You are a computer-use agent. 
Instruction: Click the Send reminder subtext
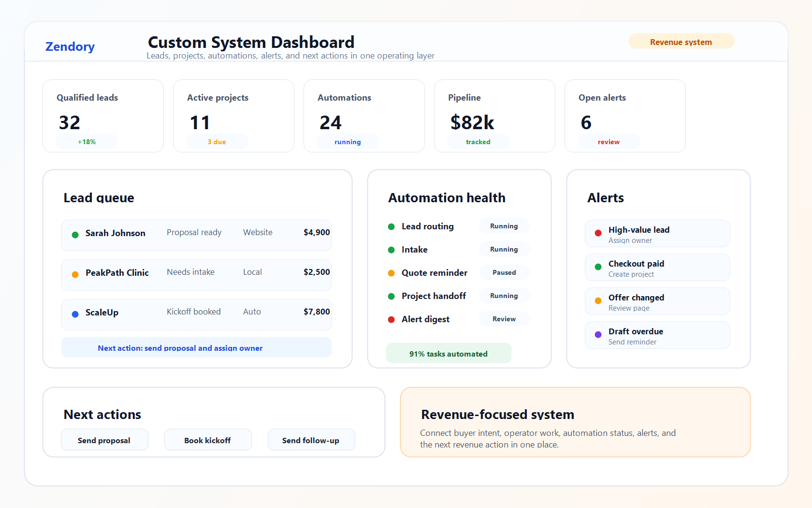coord(632,342)
